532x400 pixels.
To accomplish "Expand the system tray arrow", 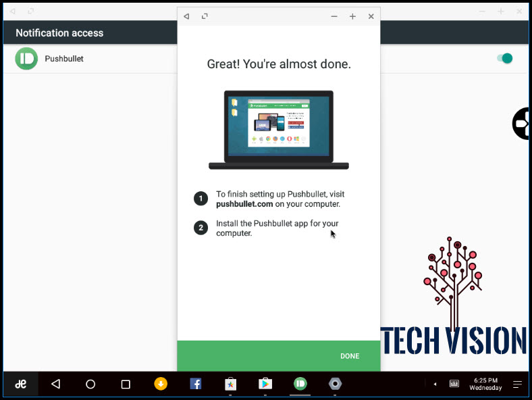I will 435,384.
